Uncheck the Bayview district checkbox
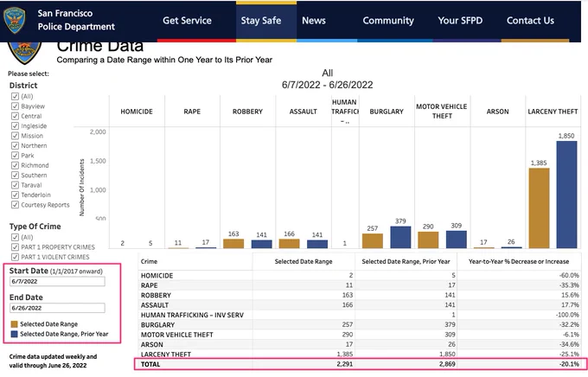The width and height of the screenshot is (588, 377). pyautogui.click(x=15, y=106)
